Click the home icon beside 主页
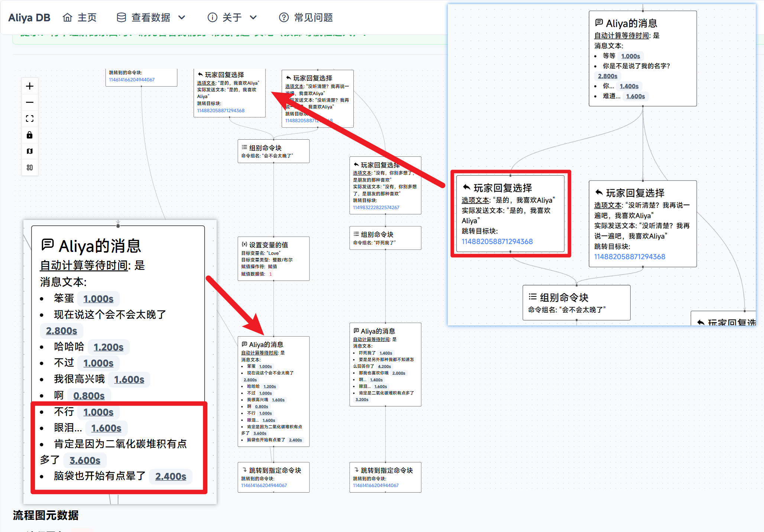Viewport: 764px width, 532px height. pos(67,17)
